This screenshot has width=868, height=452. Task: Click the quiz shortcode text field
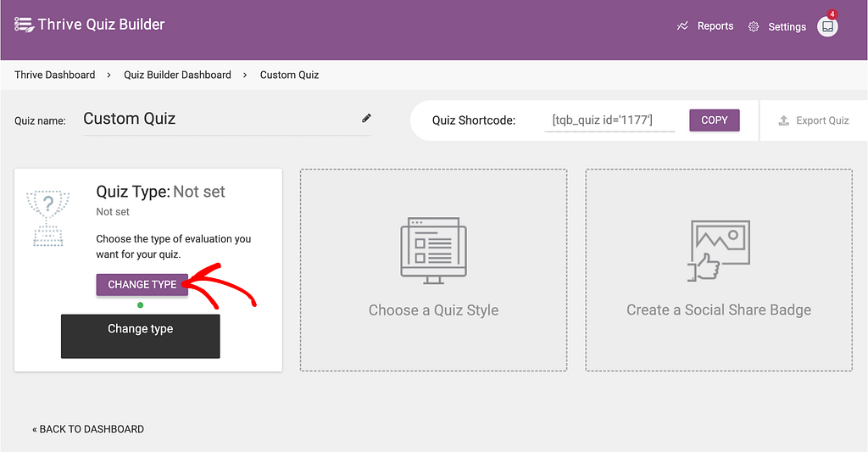[x=609, y=120]
